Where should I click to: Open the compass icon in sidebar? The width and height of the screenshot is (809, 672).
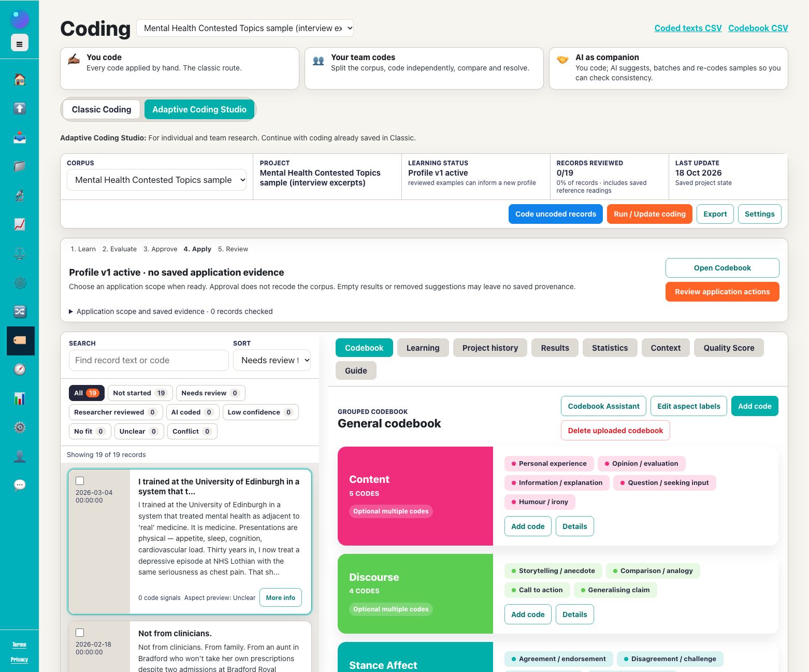20,369
